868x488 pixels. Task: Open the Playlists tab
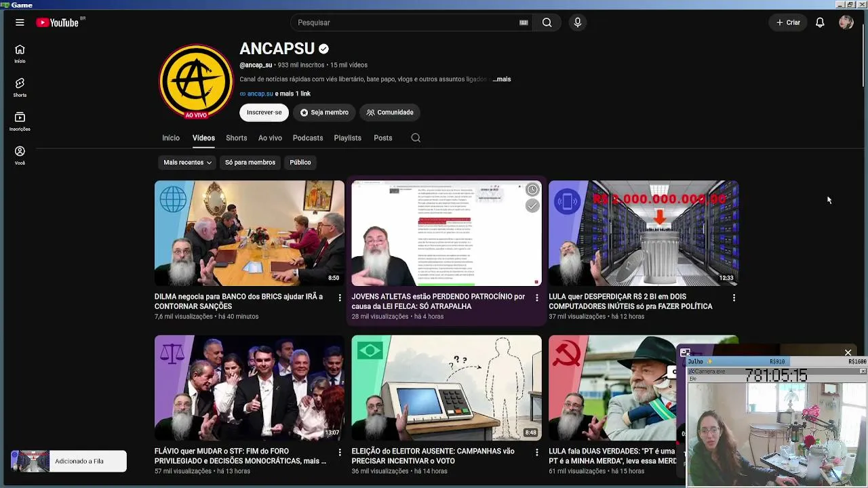[347, 138]
